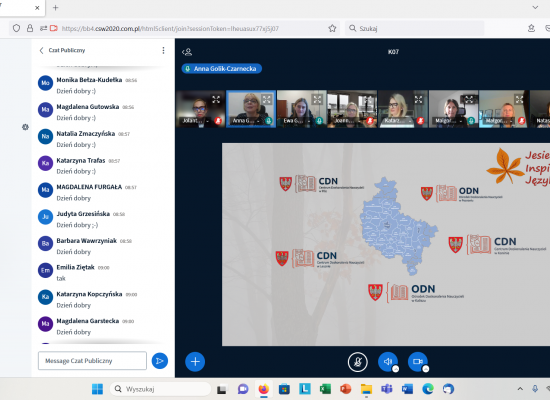The image size is (550, 400).
Task: Click the gear icon in left sidebar
Action: coord(25,127)
